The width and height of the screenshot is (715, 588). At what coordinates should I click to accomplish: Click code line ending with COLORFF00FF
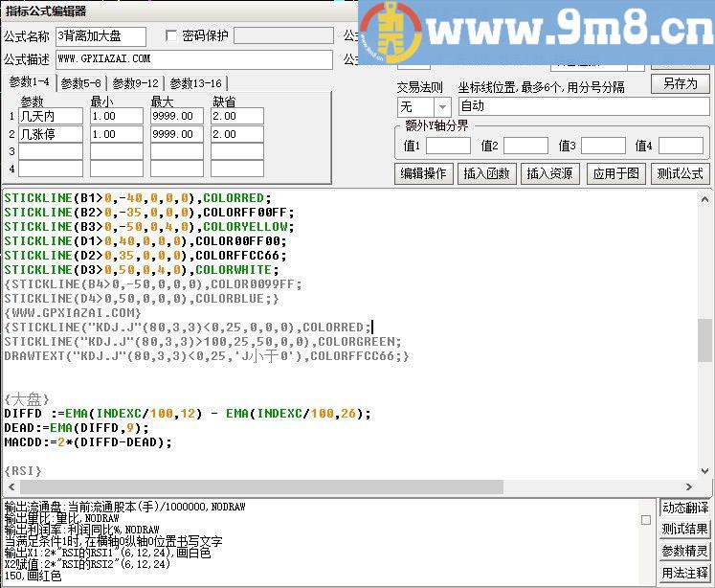coord(149,213)
